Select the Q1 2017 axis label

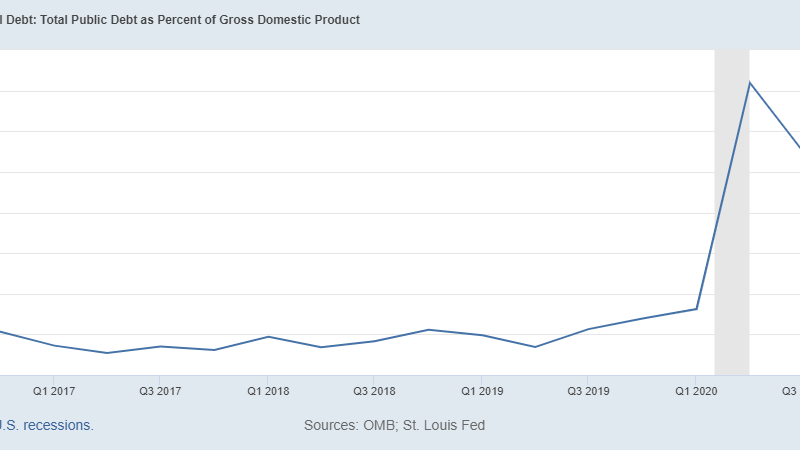pos(53,390)
